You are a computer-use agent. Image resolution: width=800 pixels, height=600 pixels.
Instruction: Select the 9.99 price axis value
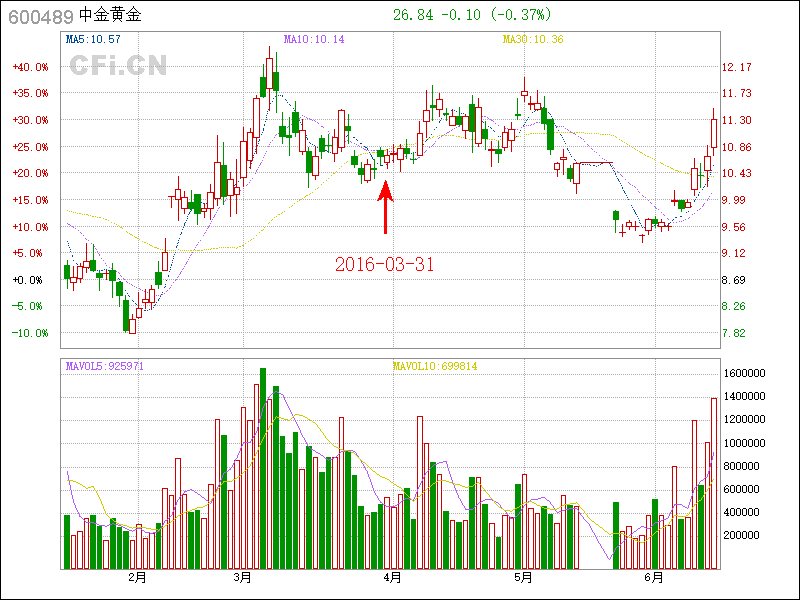(x=734, y=200)
